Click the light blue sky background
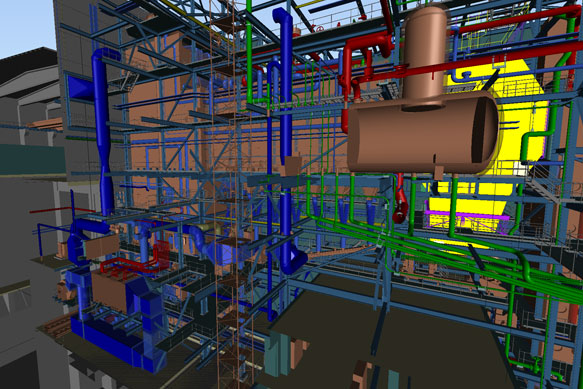 (x=26, y=26)
